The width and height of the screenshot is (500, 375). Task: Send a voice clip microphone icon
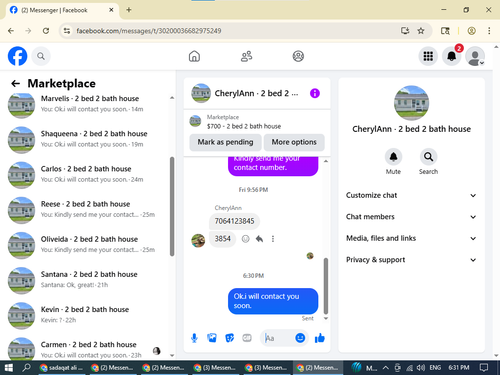click(194, 338)
